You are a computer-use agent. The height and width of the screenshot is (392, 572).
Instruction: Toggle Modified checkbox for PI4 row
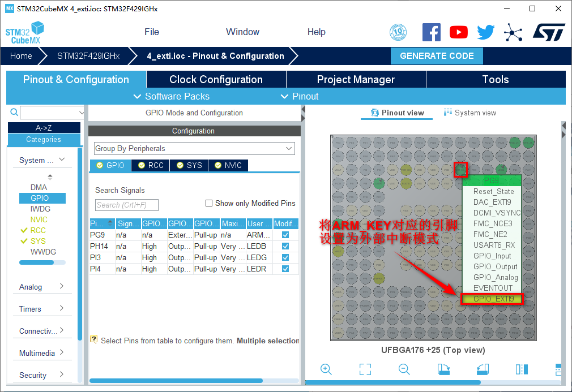click(x=285, y=269)
